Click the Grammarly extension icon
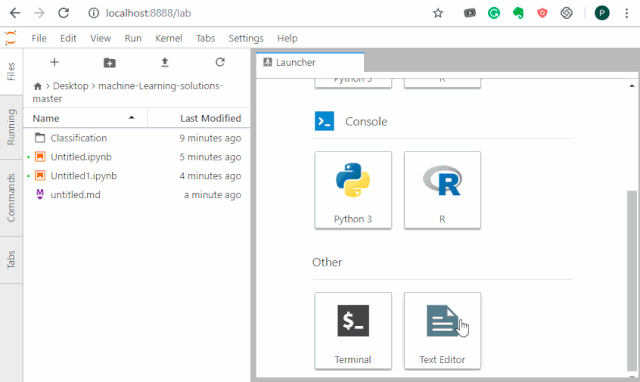This screenshot has height=382, width=640. pos(494,13)
